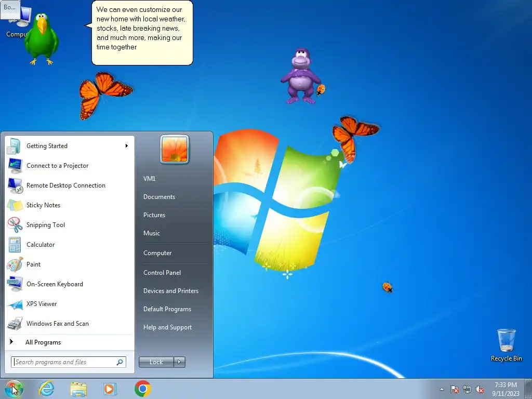
Task: Launch Windows Fax and Scan
Action: click(70, 323)
